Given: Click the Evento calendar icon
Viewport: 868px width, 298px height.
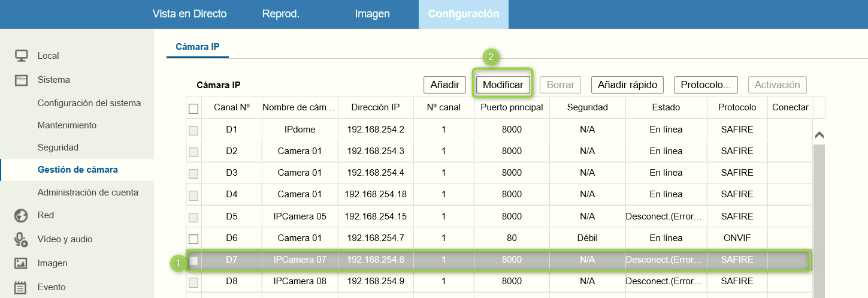Looking at the screenshot, I should point(22,287).
